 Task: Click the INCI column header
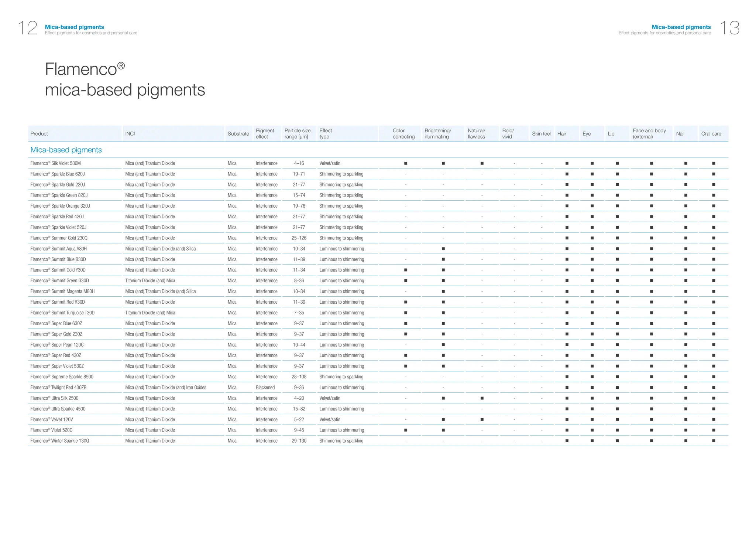[130, 134]
